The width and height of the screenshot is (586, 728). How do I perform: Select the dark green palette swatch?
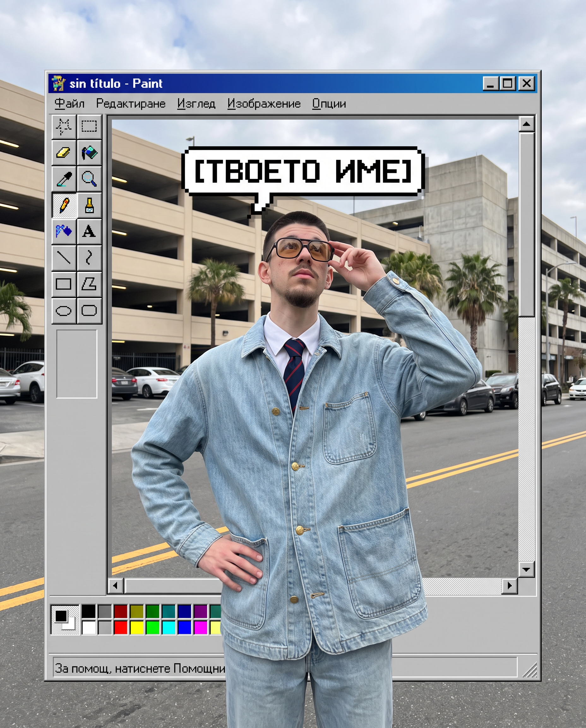click(x=152, y=611)
